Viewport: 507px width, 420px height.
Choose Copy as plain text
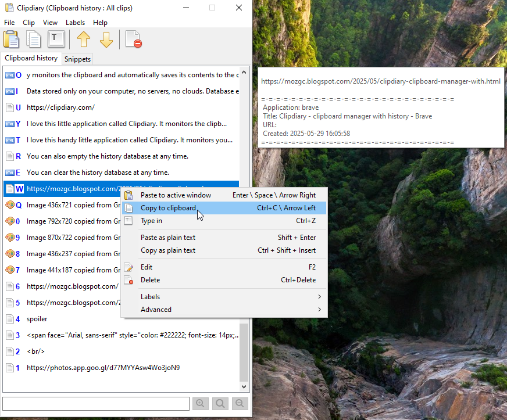click(224, 250)
